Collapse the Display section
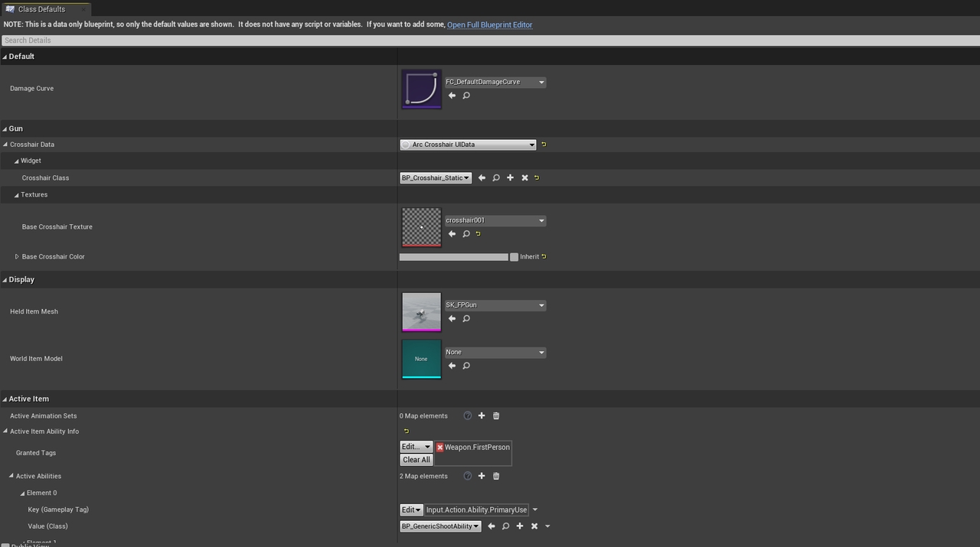This screenshot has width=980, height=547. point(5,280)
